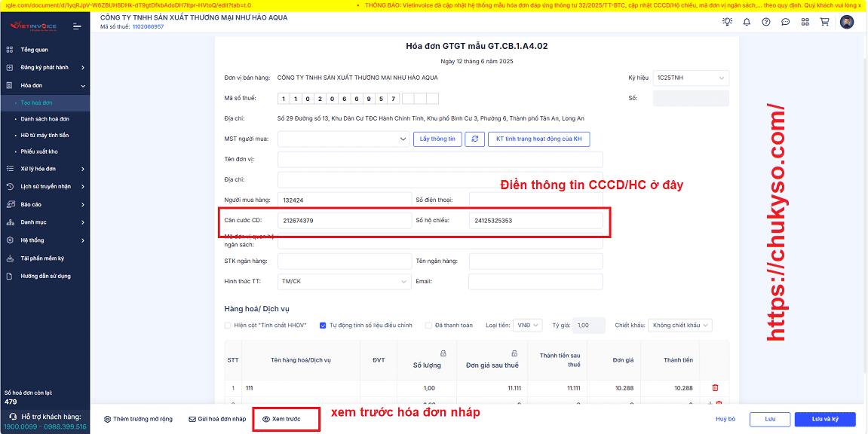Click the lock icon above Đơn giá sau thuế
The image size is (868, 434).
514,353
